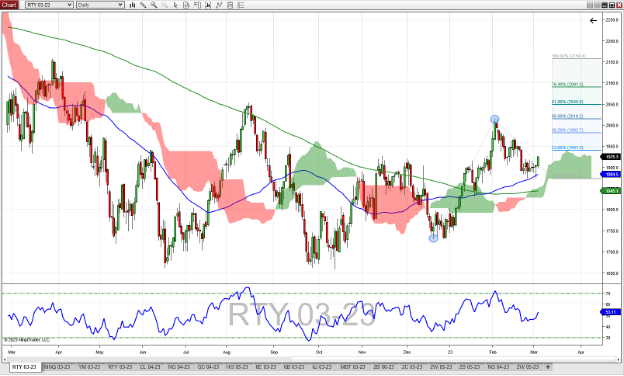Click the NinjaTrader copyright notice text
Viewport: 624px width, 376px height.
coord(27,340)
